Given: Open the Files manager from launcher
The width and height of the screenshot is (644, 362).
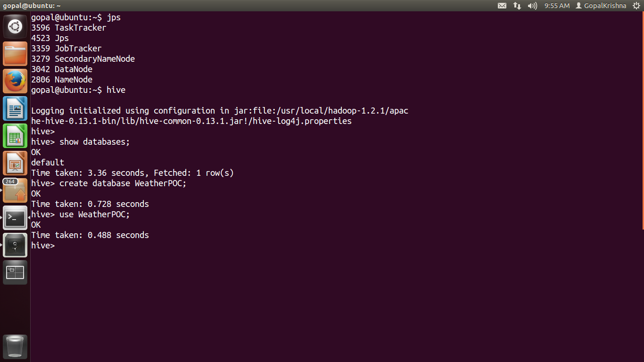Looking at the screenshot, I should [x=15, y=54].
